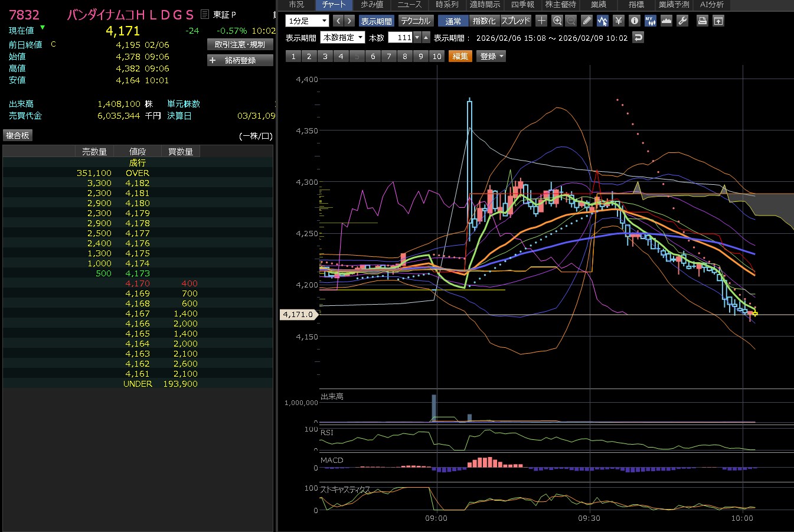The width and height of the screenshot is (794, 532).
Task: Expand the 本数指定 period dropdown
Action: (x=342, y=37)
